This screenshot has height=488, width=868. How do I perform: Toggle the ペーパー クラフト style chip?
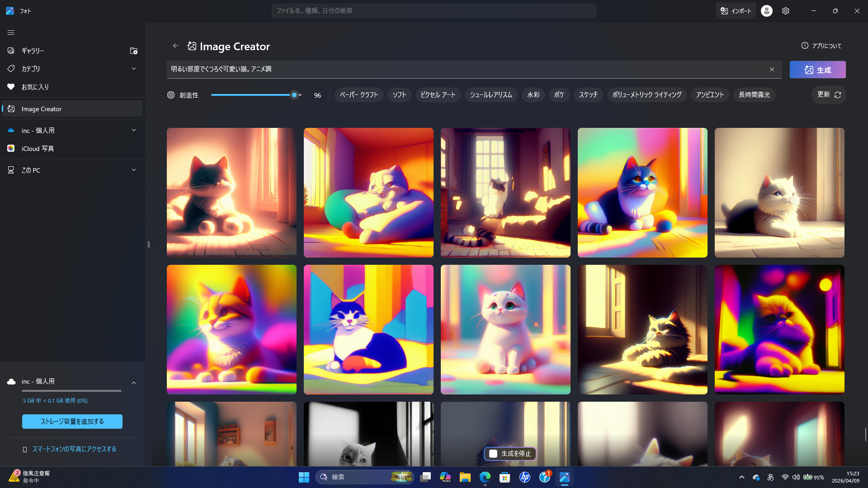pos(359,95)
